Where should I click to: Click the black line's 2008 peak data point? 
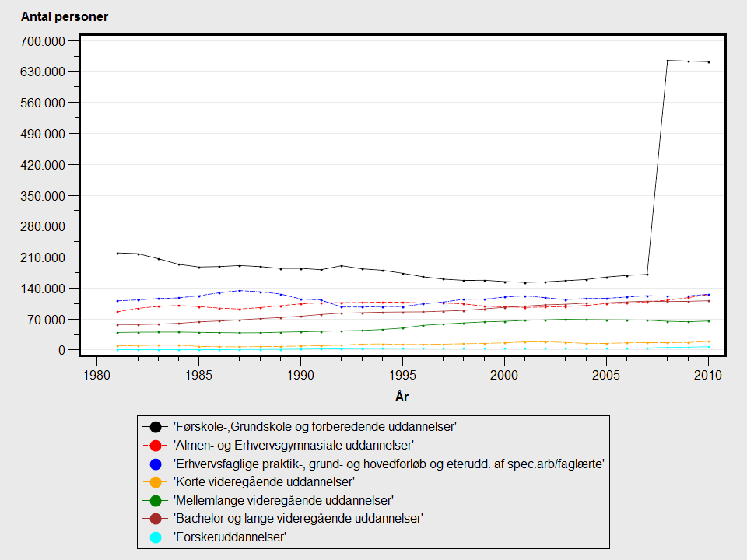click(x=668, y=60)
